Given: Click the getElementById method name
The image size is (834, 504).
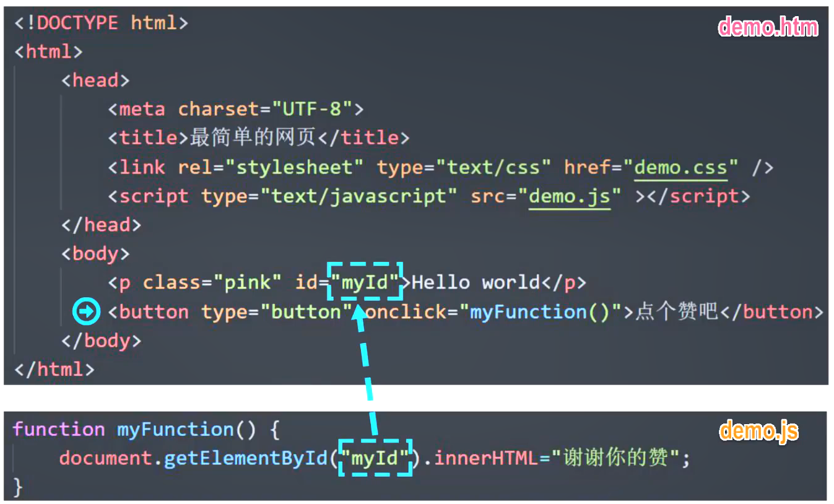Looking at the screenshot, I should (x=245, y=458).
